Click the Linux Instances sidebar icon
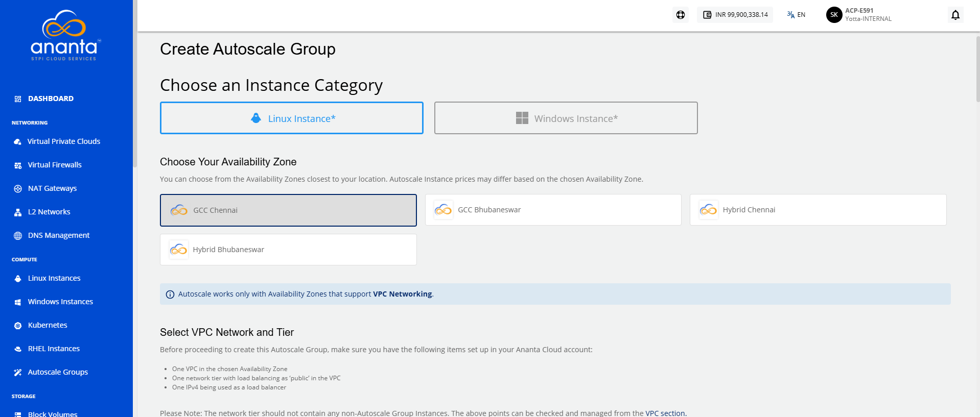Image resolution: width=980 pixels, height=417 pixels. tap(18, 279)
